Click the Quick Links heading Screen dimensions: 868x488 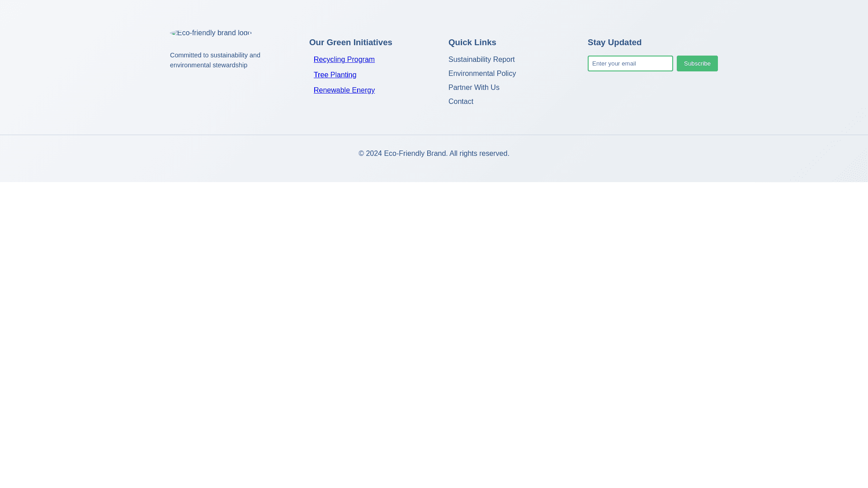[x=472, y=42]
